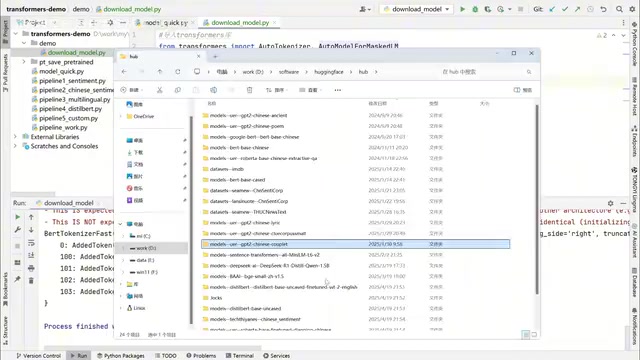Go back in the file explorer

[124, 72]
